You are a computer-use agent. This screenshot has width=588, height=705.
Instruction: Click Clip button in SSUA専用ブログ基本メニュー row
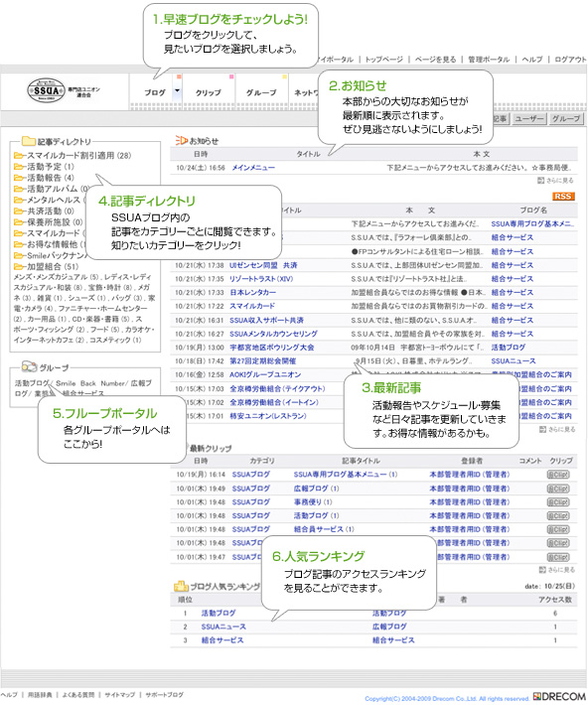click(x=558, y=475)
